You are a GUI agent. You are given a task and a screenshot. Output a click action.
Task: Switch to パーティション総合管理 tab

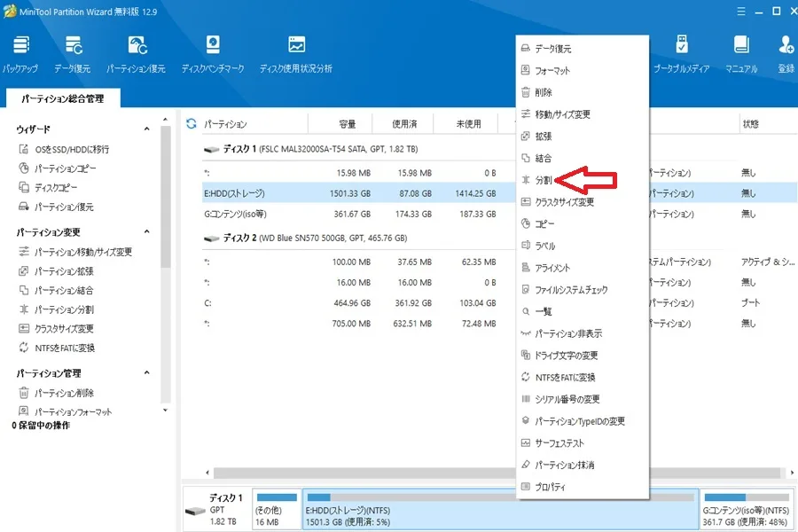point(63,98)
